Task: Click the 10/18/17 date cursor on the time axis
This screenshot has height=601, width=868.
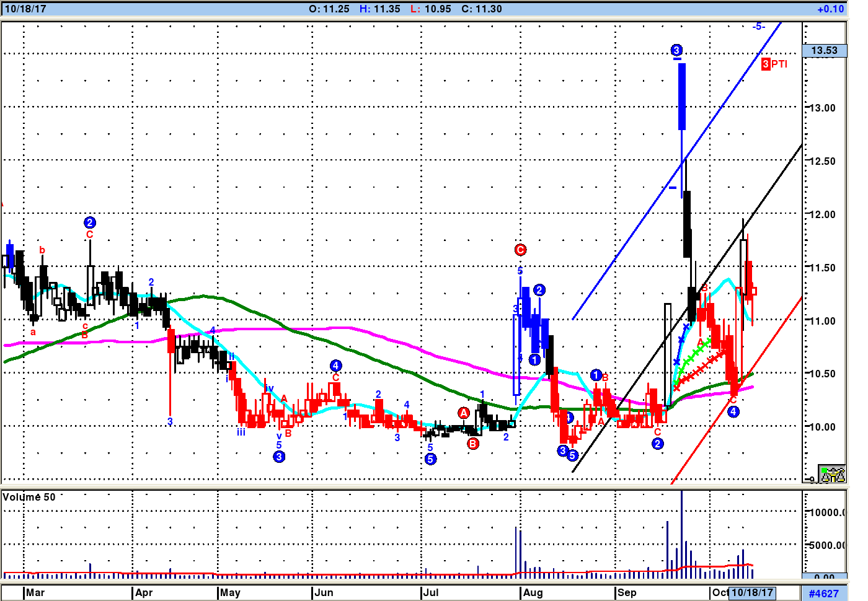Action: 752,592
